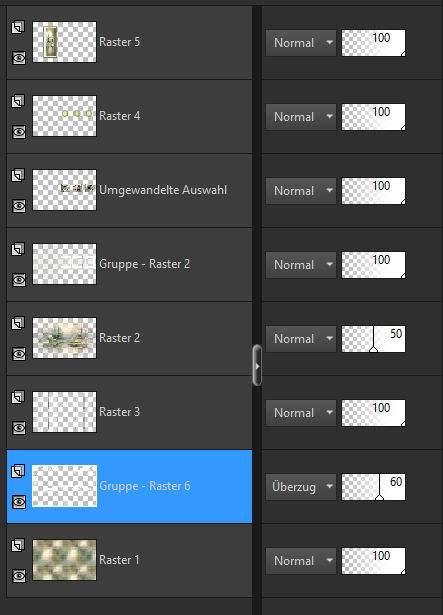The image size is (443, 615).
Task: Hide the Raster 5 layer with eye icon
Action: point(19,58)
